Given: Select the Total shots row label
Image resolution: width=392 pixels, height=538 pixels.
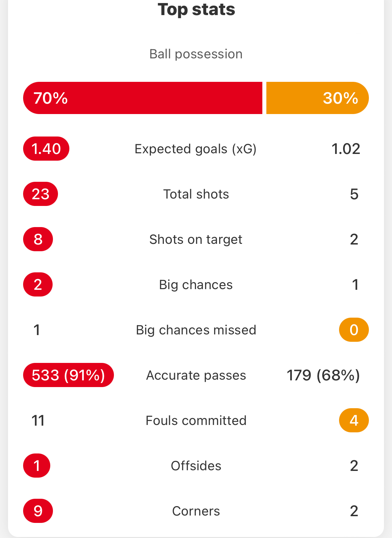Looking at the screenshot, I should coord(196,194).
